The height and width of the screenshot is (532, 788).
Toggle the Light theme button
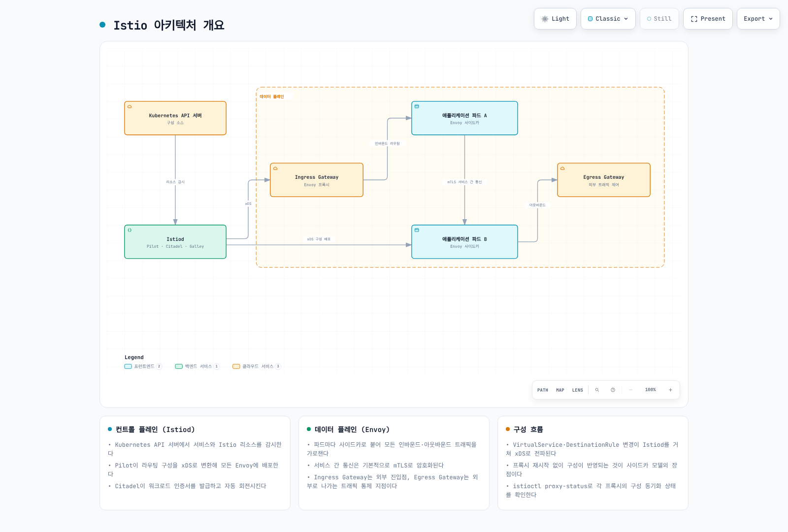tap(555, 19)
